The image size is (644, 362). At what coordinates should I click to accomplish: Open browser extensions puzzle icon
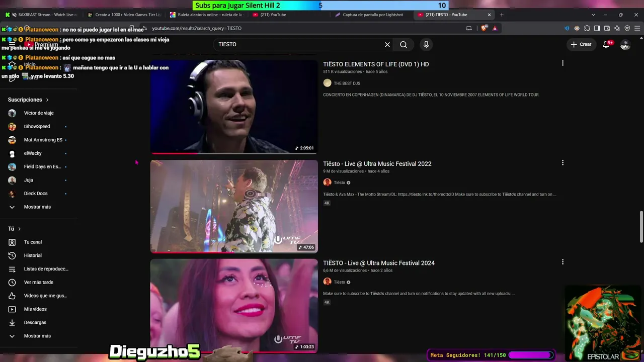tap(587, 28)
